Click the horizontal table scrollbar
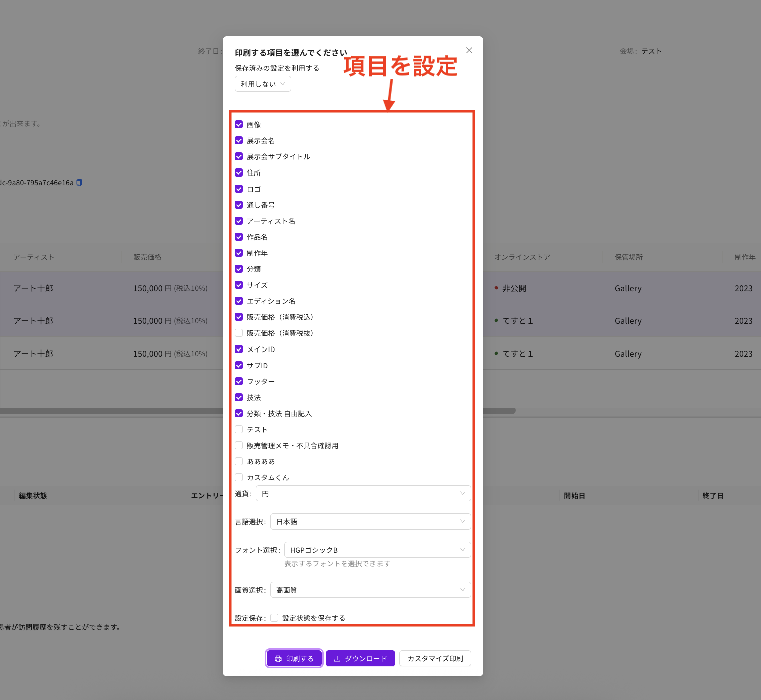The width and height of the screenshot is (761, 700). point(499,411)
